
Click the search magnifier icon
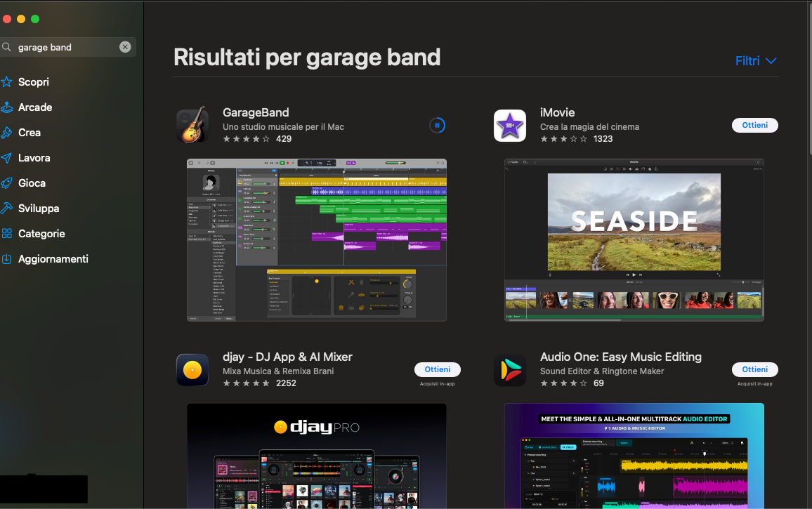point(7,47)
